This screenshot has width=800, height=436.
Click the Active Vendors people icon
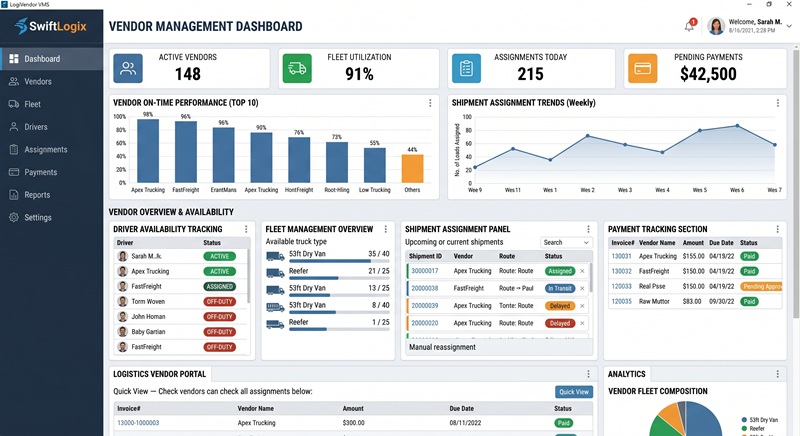(x=128, y=68)
